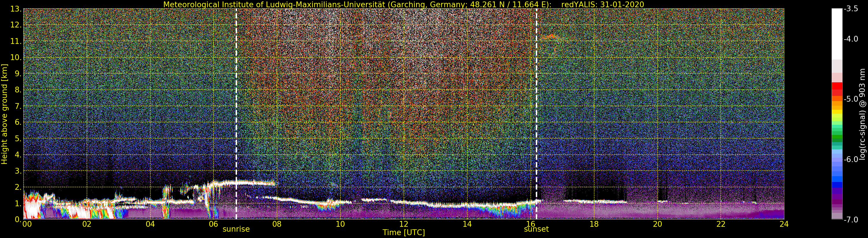Click the white dashed sunset line
Image resolution: width=868 pixels, height=238 pixels.
pos(536,114)
